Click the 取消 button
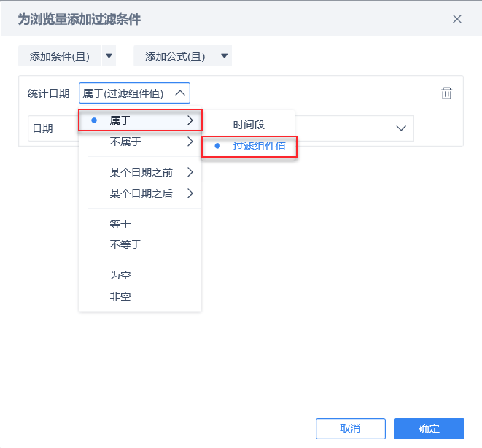The image size is (482, 448). (x=351, y=428)
